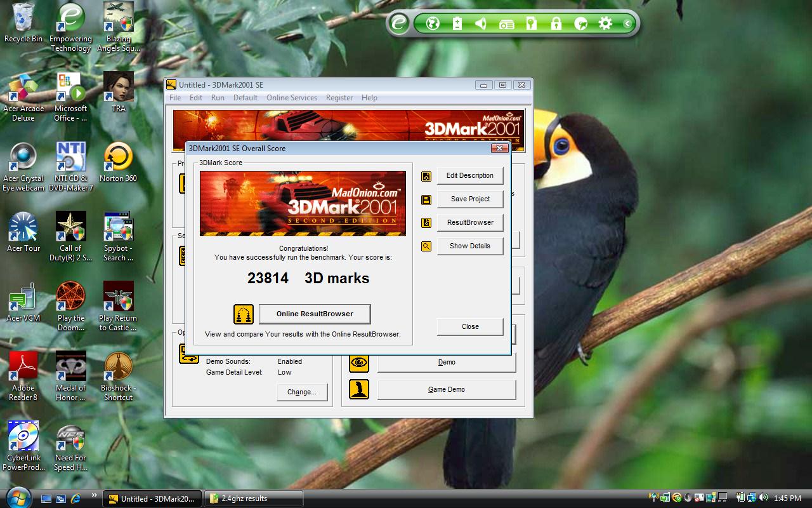The height and width of the screenshot is (508, 812).
Task: Select the NTI CD & DVD-Maker 7 icon
Action: click(x=70, y=166)
